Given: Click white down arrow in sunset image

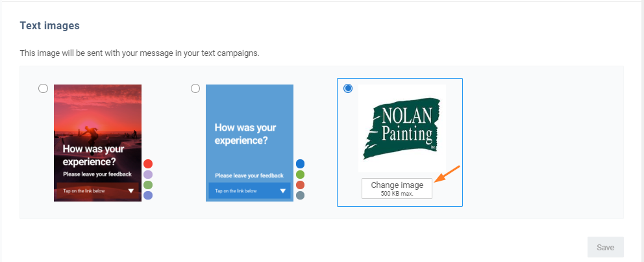Looking at the screenshot, I should (131, 191).
